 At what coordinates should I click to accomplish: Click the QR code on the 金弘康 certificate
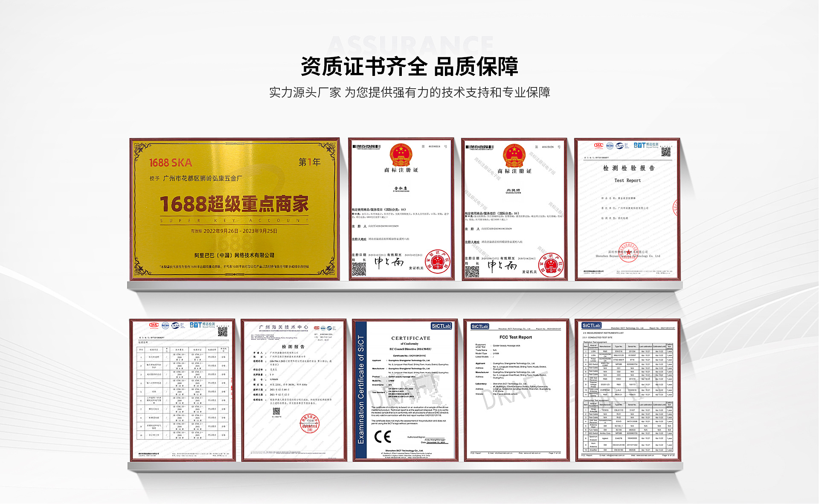(359, 269)
